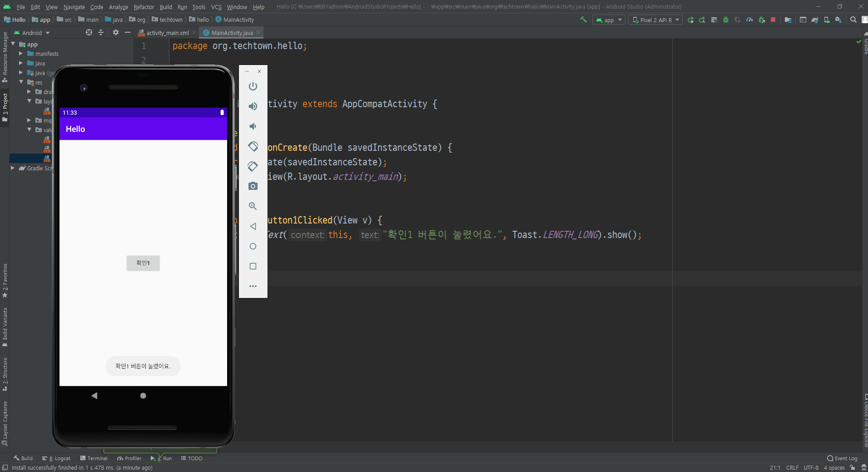Open the Profile app gauge icon
868x472 pixels.
[x=749, y=20]
